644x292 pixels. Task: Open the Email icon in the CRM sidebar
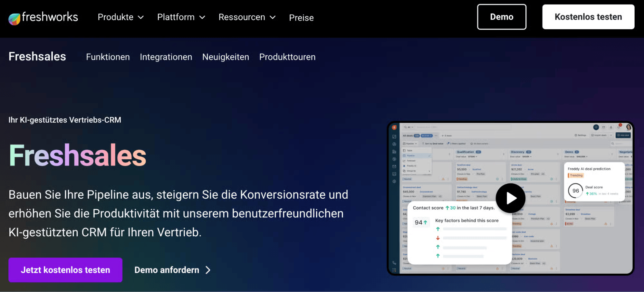click(394, 166)
